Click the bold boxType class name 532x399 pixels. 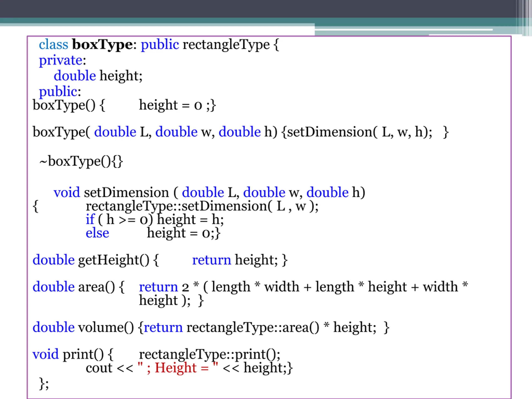102,45
